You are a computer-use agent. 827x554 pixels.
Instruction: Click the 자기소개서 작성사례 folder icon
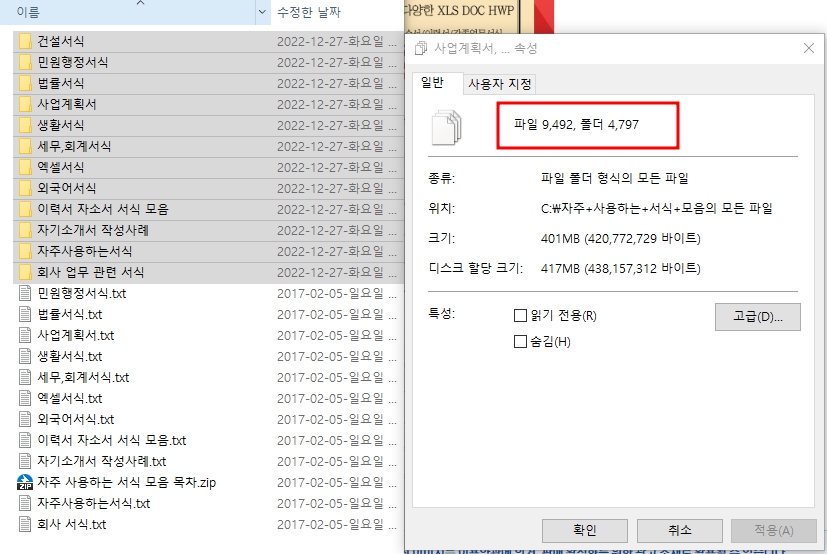pos(25,231)
